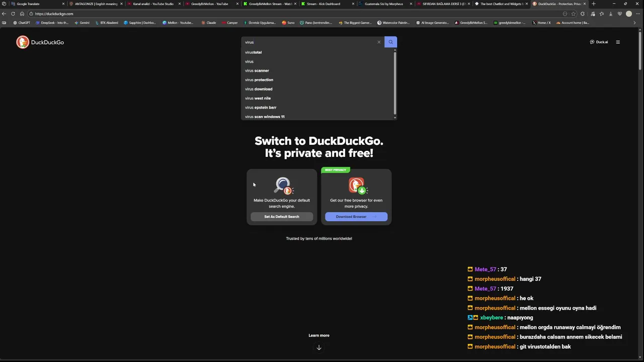Click chat username xbeybere
This screenshot has height=362, width=644.
(x=492, y=318)
